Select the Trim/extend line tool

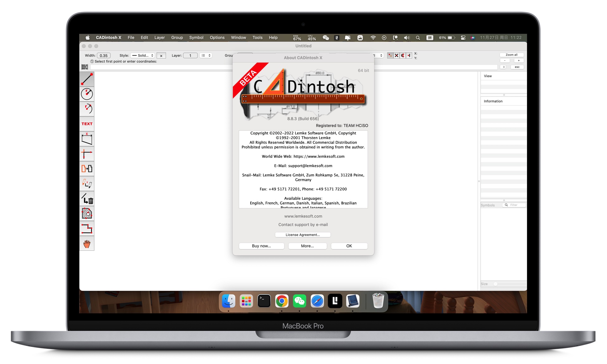click(87, 154)
